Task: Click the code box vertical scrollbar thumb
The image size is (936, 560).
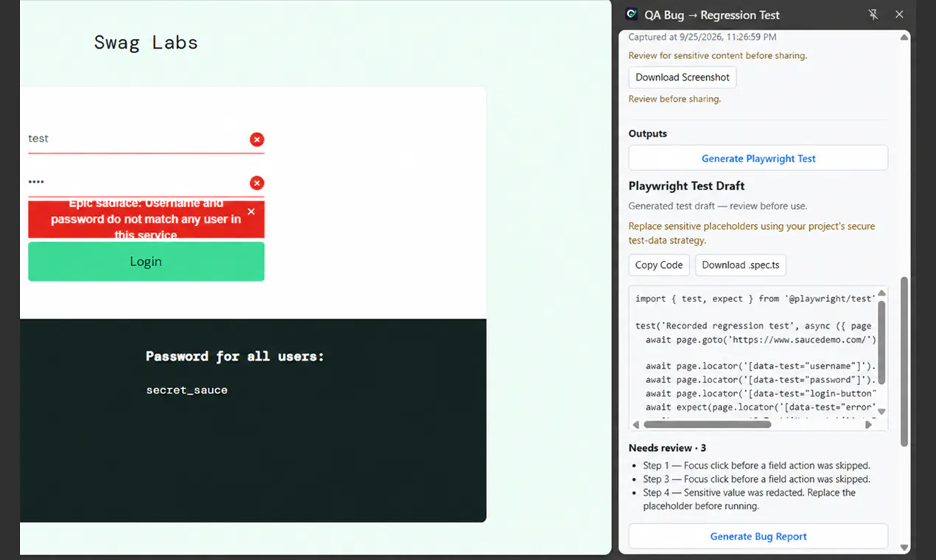Action: 881,342
